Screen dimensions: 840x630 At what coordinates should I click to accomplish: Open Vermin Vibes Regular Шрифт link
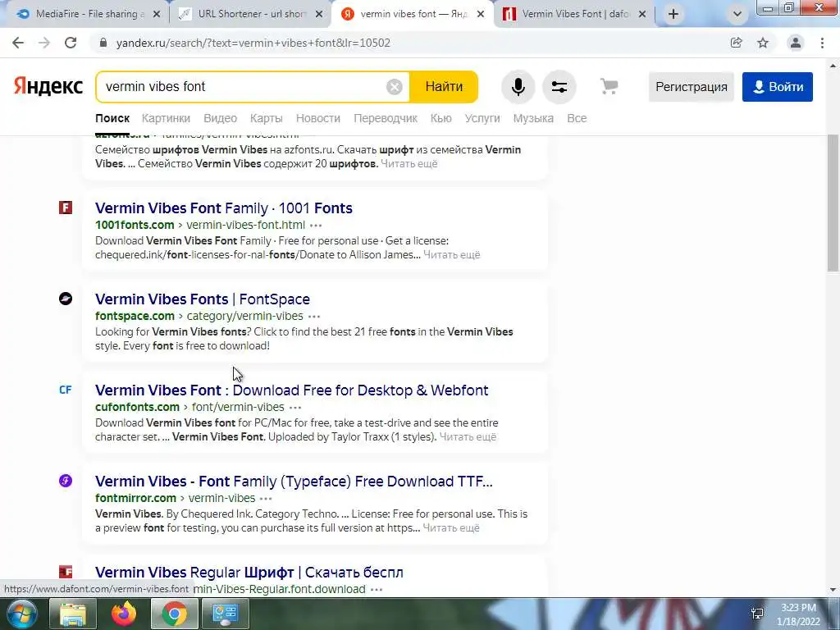(249, 572)
